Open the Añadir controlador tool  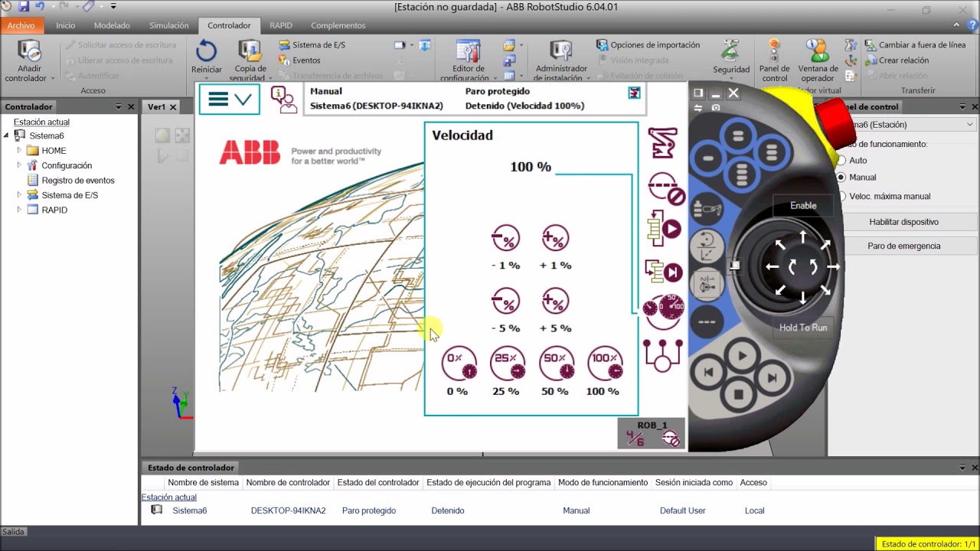coord(29,61)
